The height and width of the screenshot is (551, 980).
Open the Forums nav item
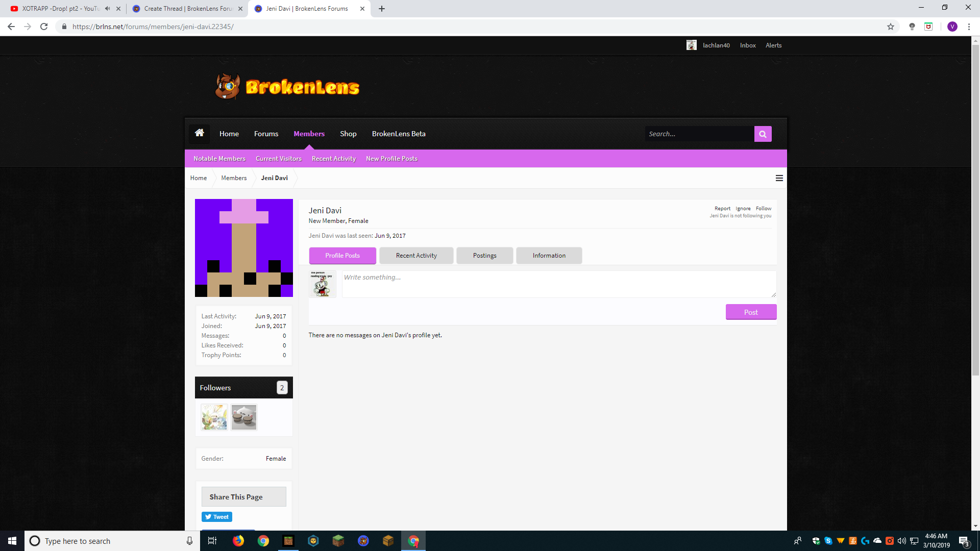(x=266, y=134)
